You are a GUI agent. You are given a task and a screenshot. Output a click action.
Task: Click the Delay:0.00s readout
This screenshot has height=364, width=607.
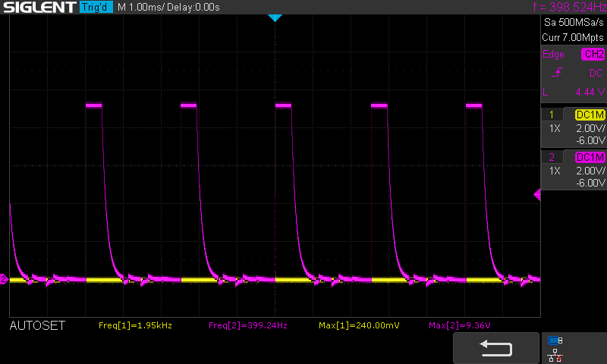(193, 8)
